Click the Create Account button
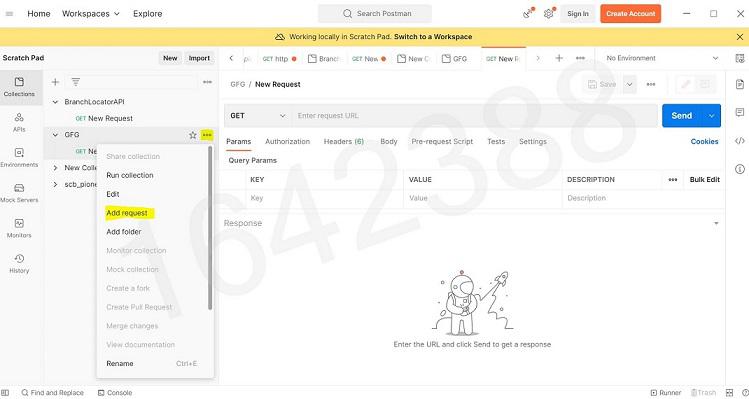Image resolution: width=749 pixels, height=399 pixels. (631, 14)
